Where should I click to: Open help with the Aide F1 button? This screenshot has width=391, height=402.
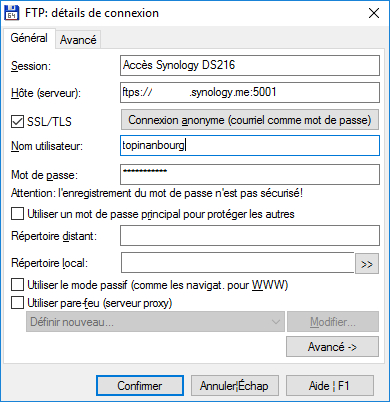330,386
